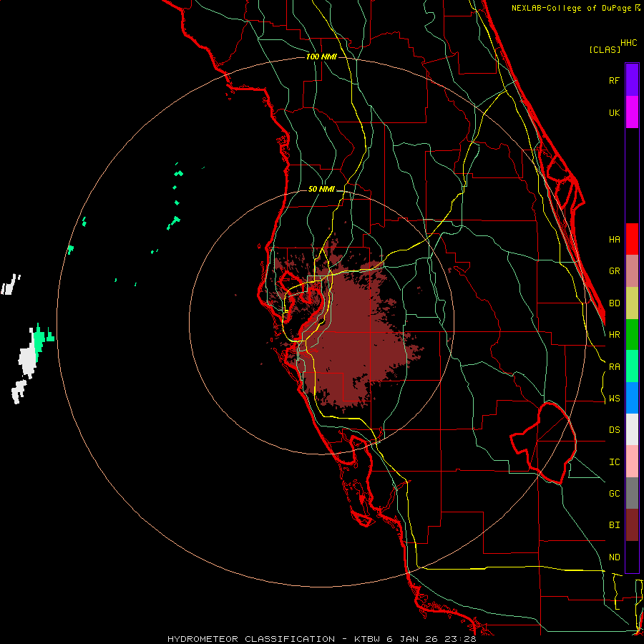644x644 pixels.
Task: Click the UK magenta legend swatch
Action: point(632,112)
